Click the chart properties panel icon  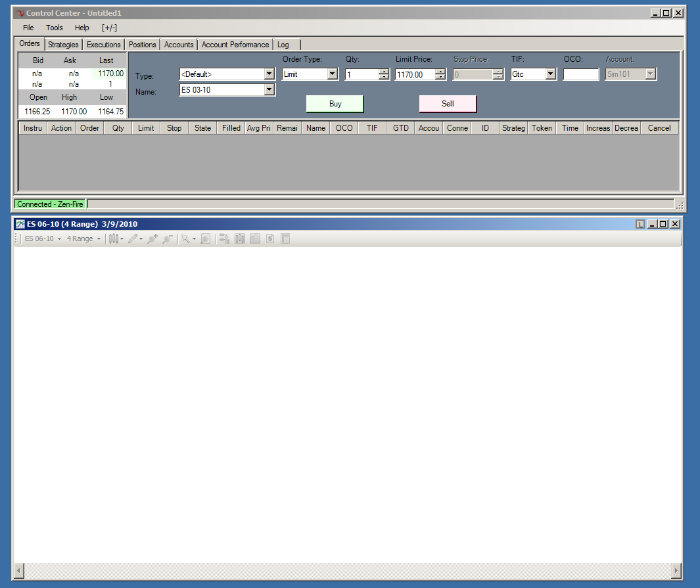285,238
